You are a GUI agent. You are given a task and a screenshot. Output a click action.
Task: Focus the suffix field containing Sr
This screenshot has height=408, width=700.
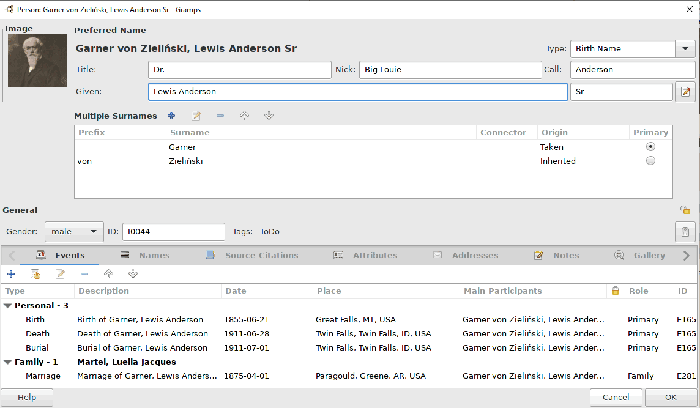[621, 92]
